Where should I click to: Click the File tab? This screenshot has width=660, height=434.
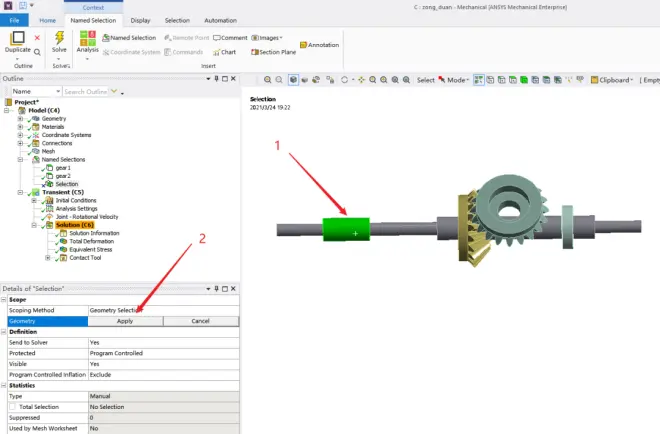click(x=14, y=20)
